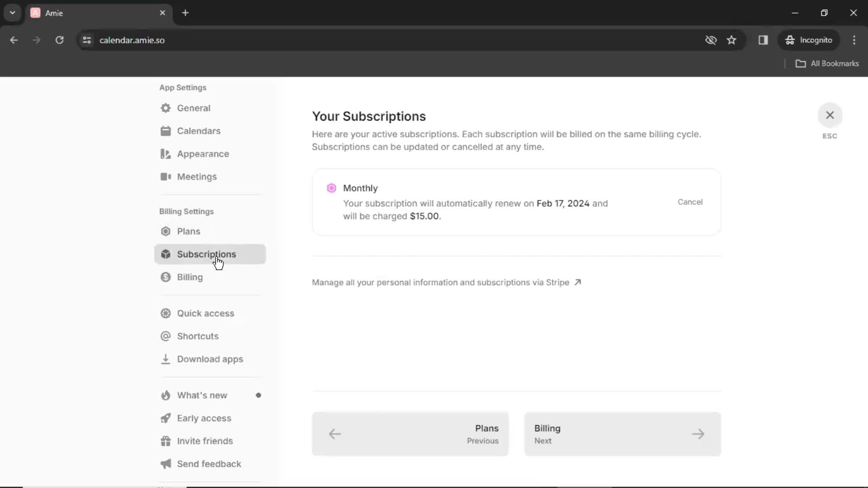
Task: Click the General settings icon
Action: coord(166,108)
